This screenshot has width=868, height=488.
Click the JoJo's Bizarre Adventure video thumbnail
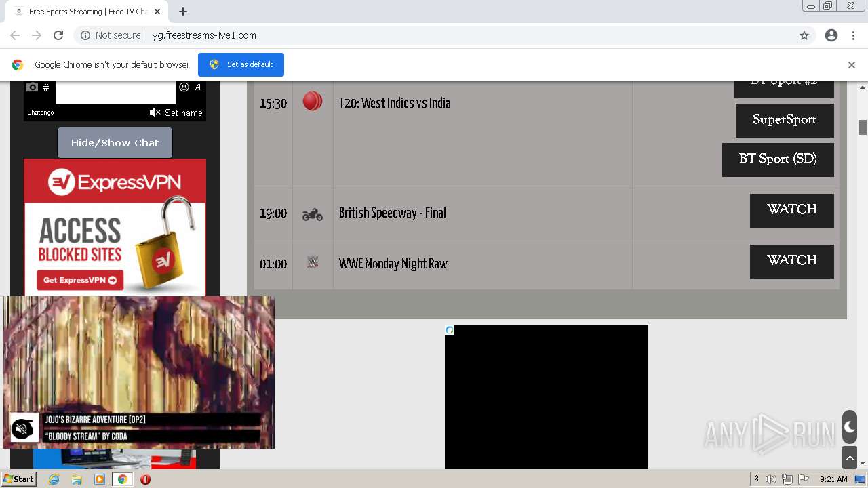(x=138, y=372)
